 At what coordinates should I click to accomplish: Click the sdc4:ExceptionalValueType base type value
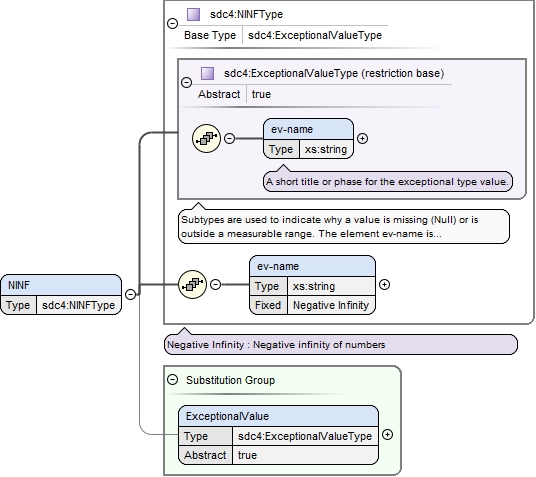(x=315, y=35)
